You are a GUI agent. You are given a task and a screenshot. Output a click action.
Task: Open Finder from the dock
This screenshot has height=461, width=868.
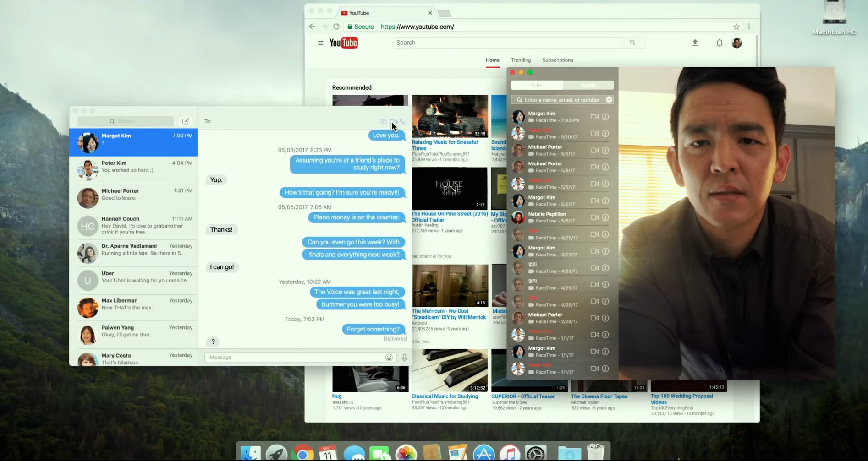(x=251, y=453)
